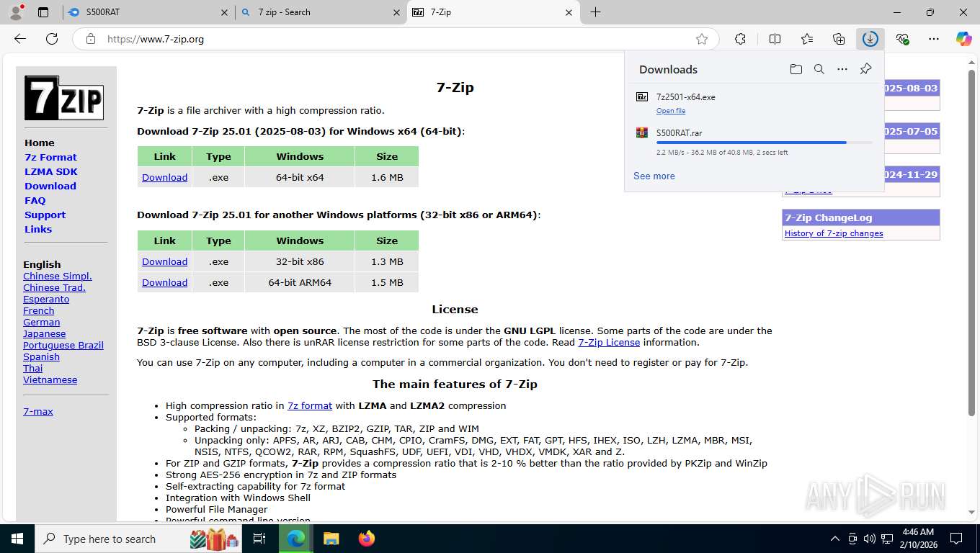Open the FAQ sidebar page
This screenshot has width=980, height=553.
point(35,200)
